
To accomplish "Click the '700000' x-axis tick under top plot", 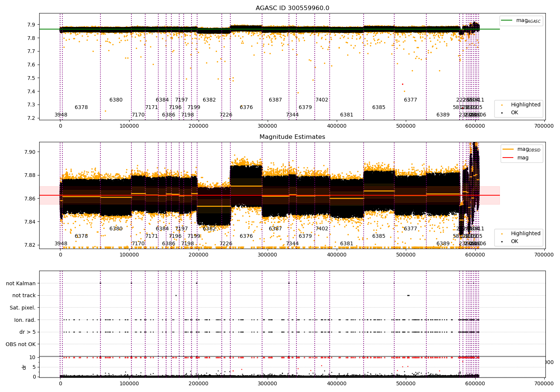I will pos(544,126).
